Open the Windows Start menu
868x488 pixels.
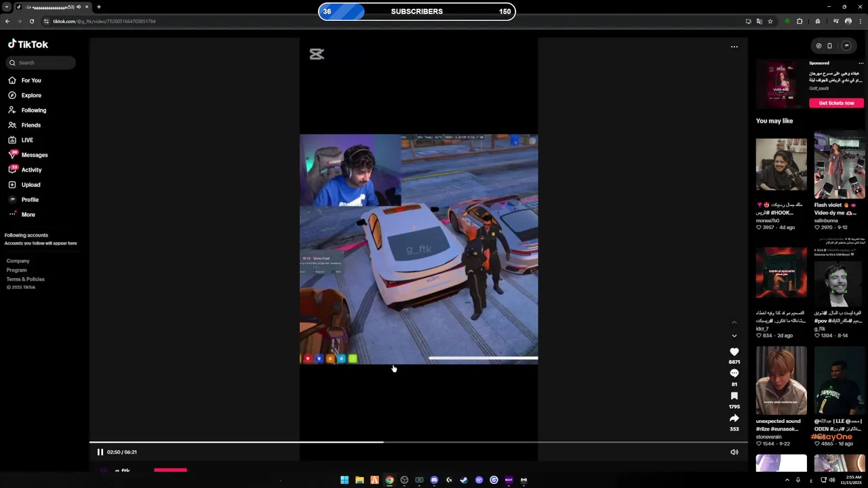pos(344,480)
